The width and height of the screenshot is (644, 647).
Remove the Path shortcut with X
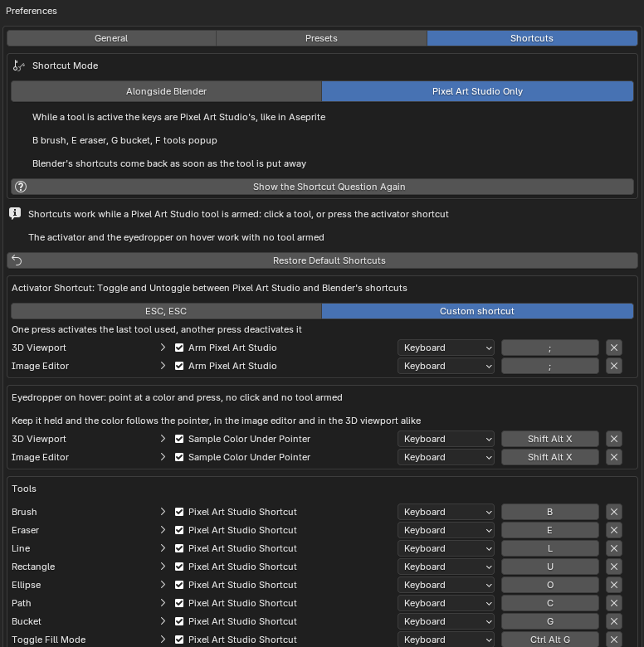pyautogui.click(x=614, y=603)
